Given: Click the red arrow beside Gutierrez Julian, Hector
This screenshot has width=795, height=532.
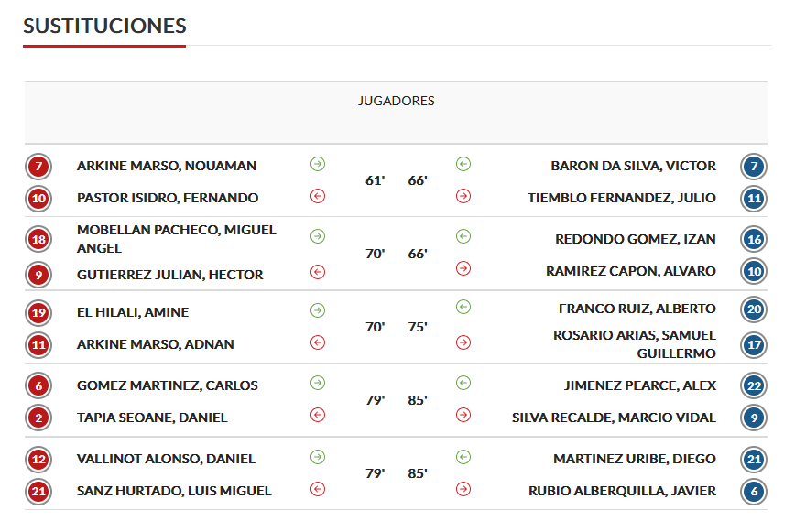Looking at the screenshot, I should (318, 271).
